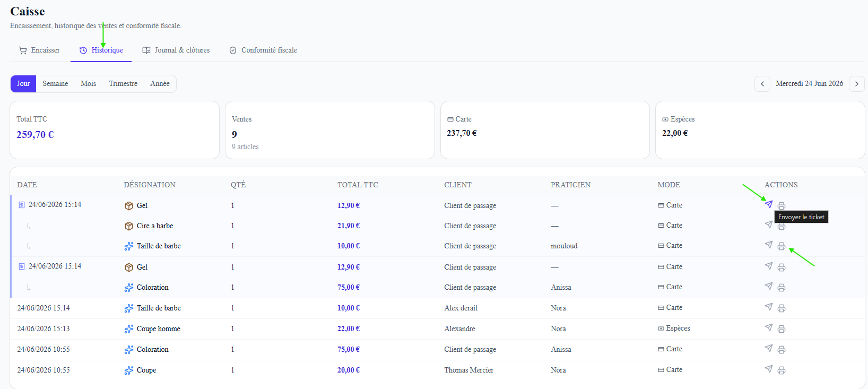Screen dimensions: 868x389
Task: Click the Total TTC 259,70 € card
Action: click(115, 130)
